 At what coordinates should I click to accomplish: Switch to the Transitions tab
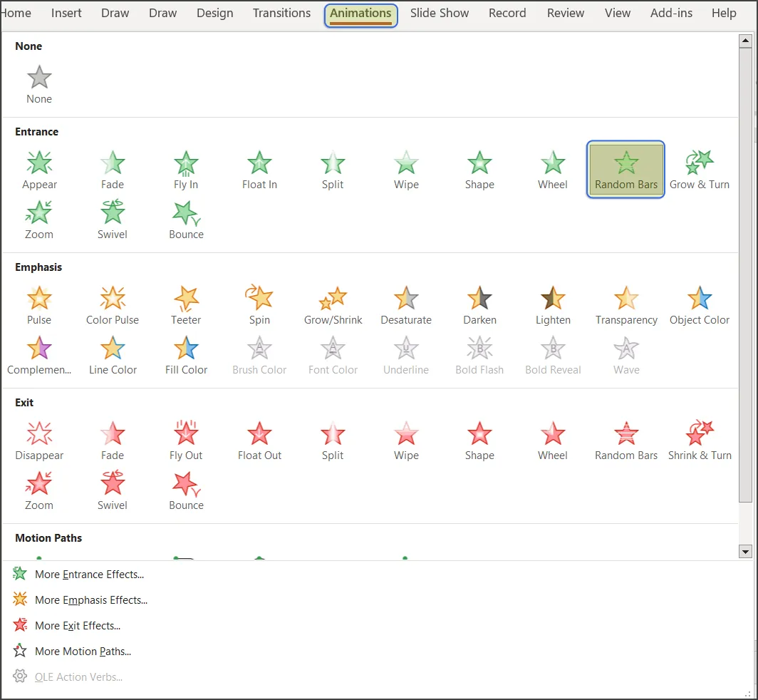click(x=281, y=13)
